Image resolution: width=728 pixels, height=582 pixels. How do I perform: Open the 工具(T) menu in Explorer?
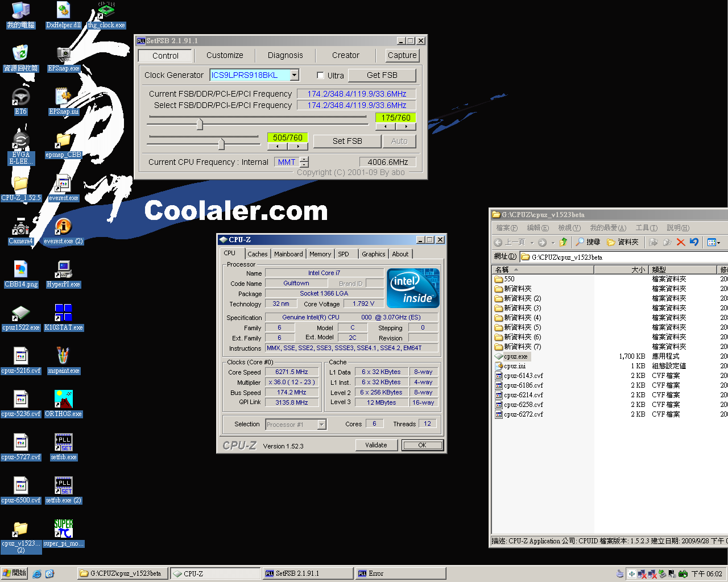click(647, 228)
